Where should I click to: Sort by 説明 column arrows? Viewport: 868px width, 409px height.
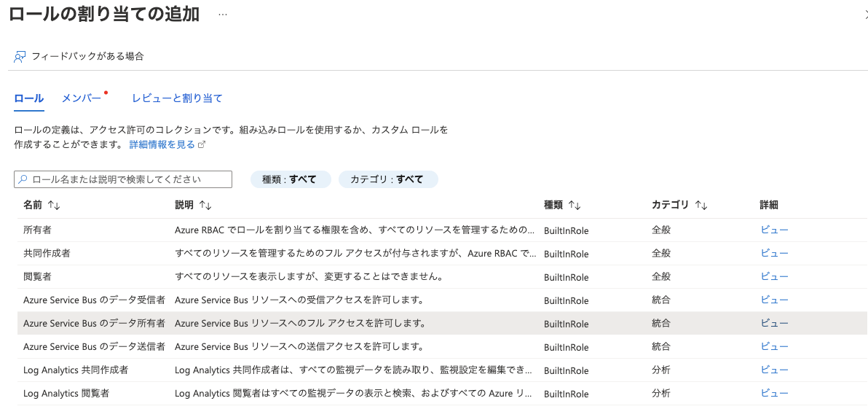(x=205, y=205)
